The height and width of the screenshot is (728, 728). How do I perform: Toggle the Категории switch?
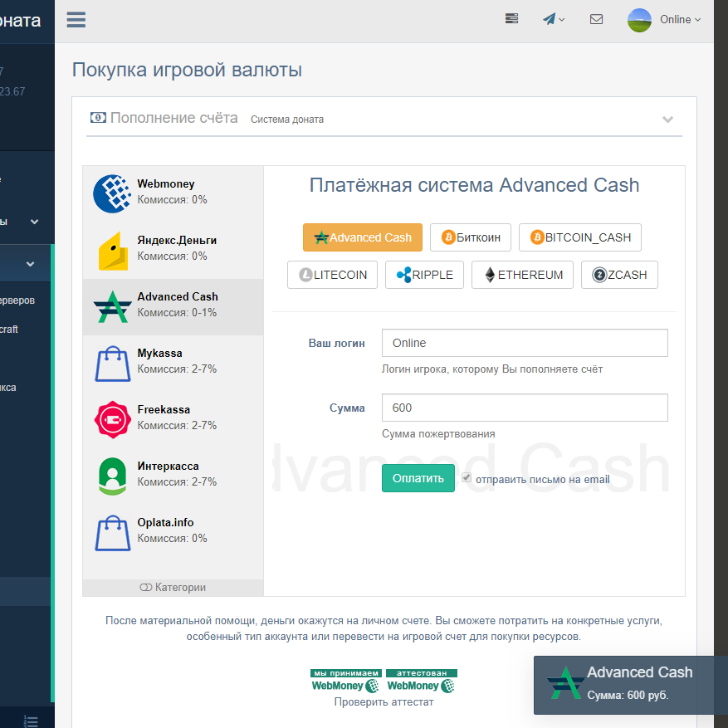(146, 588)
